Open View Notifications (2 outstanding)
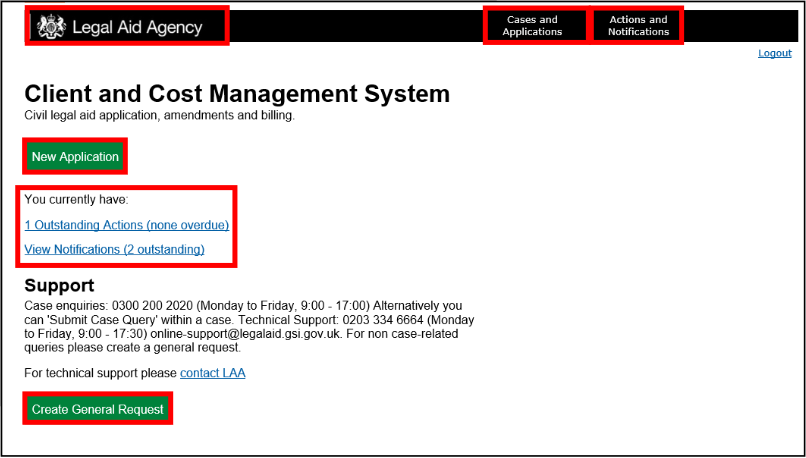Screen dimensions: 806x458 [114, 249]
